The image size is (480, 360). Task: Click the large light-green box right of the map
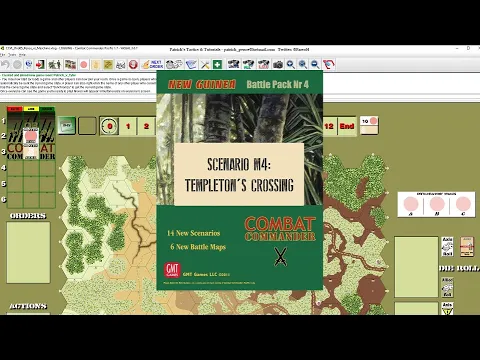416,267
